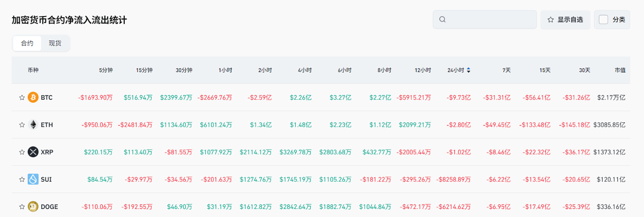Star the XRP row as favorite

[22, 152]
